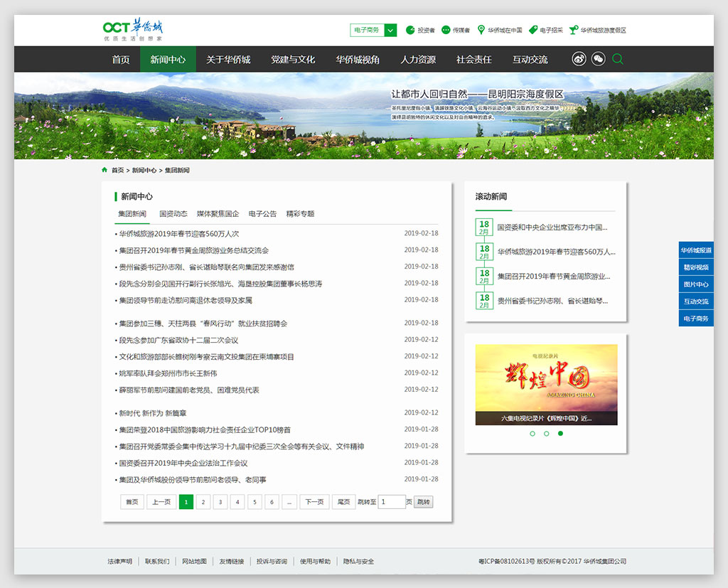Viewport: 728px width, 588px height.
Task: Click the 华侨城在中国 location pin icon
Action: [481, 30]
